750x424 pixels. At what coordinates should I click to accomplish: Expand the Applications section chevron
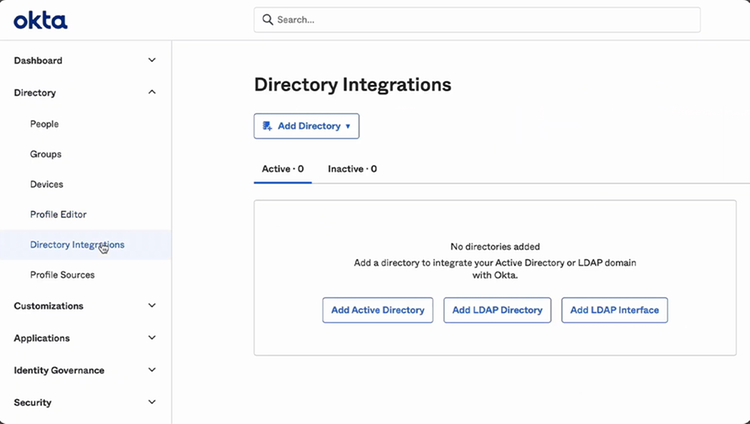[152, 338]
